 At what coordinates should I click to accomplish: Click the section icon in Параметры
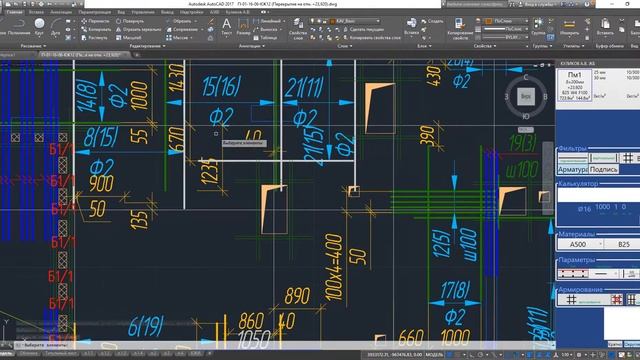tap(573, 273)
